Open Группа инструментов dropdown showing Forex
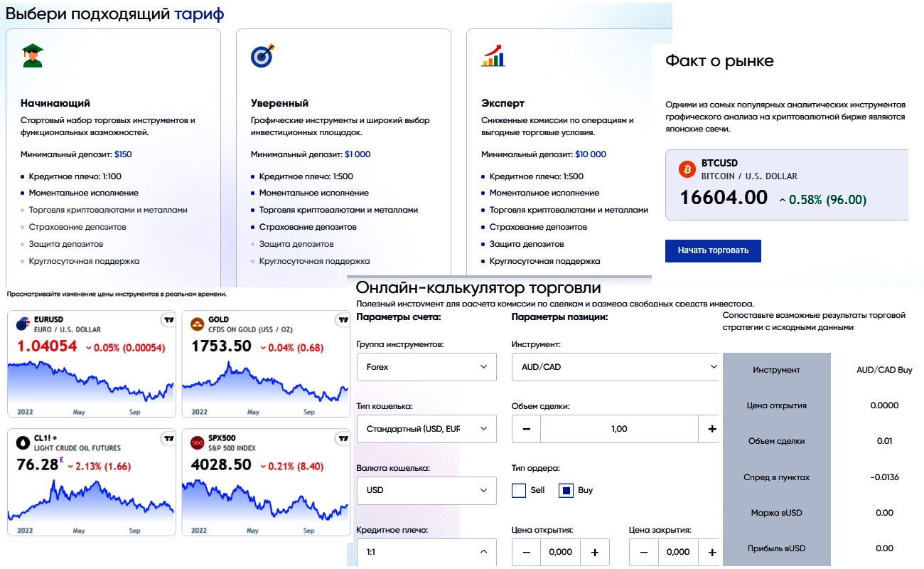 426,367
